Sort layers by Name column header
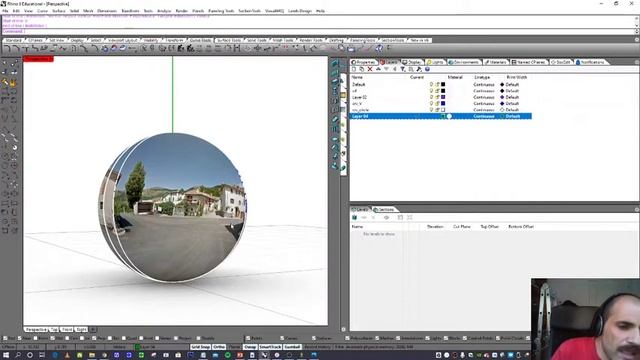Viewport: 640px width, 360px height. tap(357, 77)
